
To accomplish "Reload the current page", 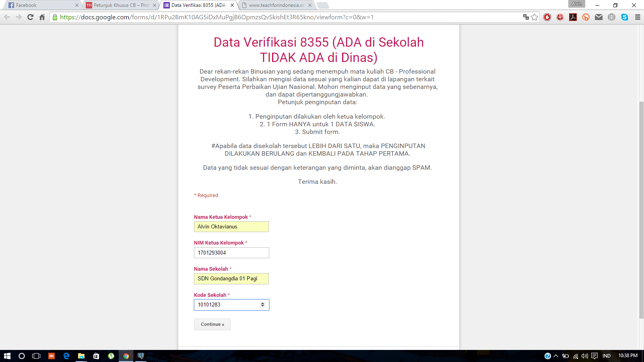I will coord(30,17).
